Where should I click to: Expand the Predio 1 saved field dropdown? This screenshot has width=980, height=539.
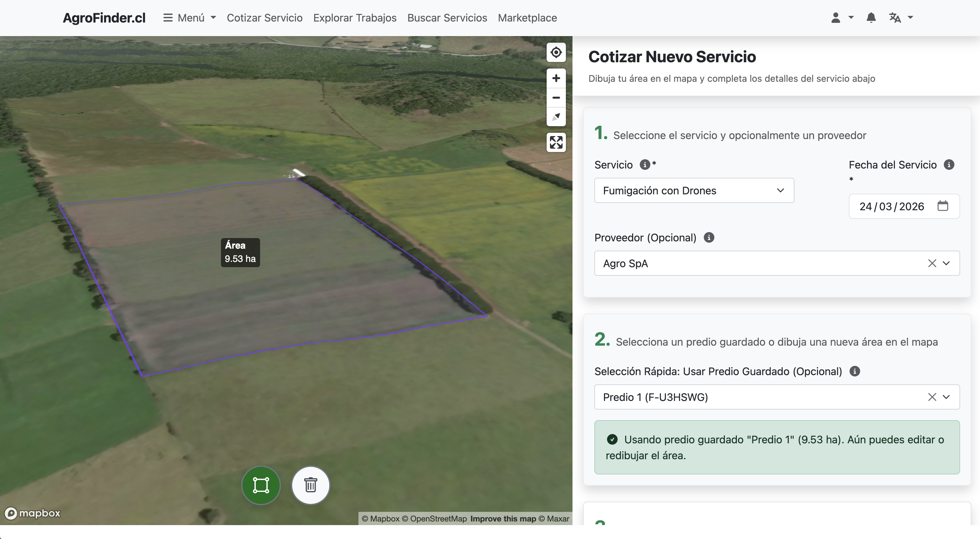[946, 397]
